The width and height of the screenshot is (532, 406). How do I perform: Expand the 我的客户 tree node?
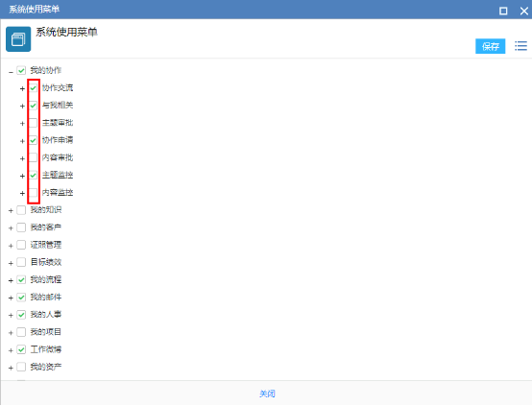click(x=11, y=228)
